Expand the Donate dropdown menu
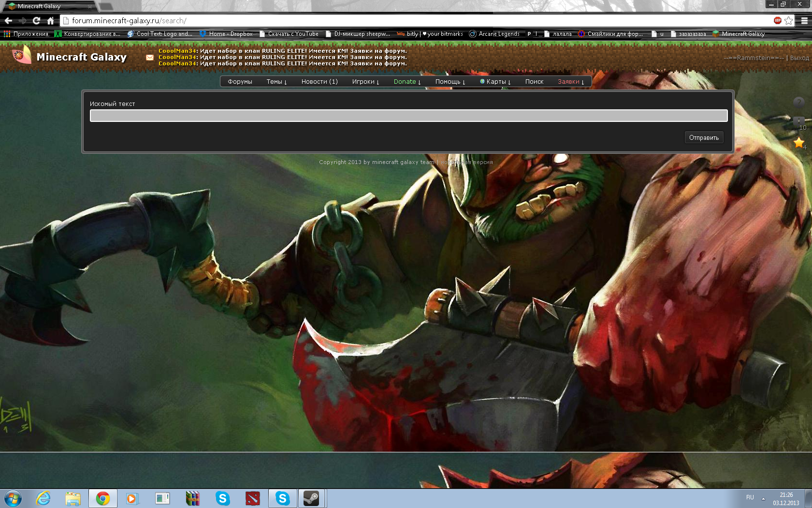812x508 pixels. coord(407,82)
